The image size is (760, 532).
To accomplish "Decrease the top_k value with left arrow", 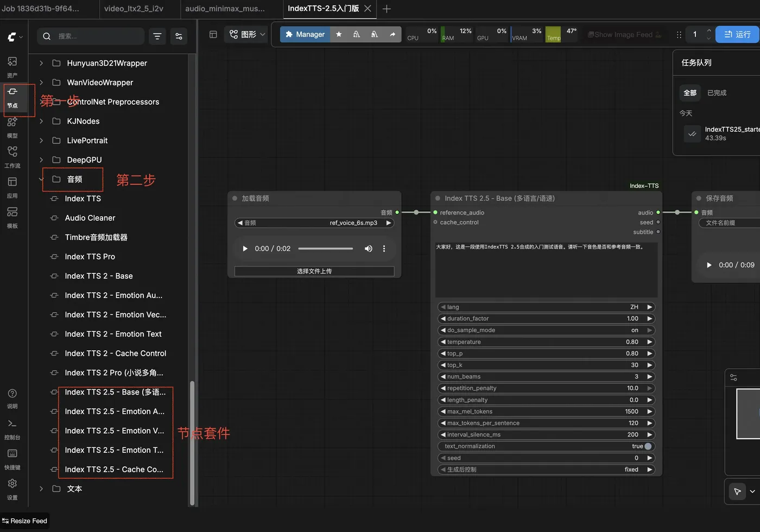I will (x=443, y=365).
